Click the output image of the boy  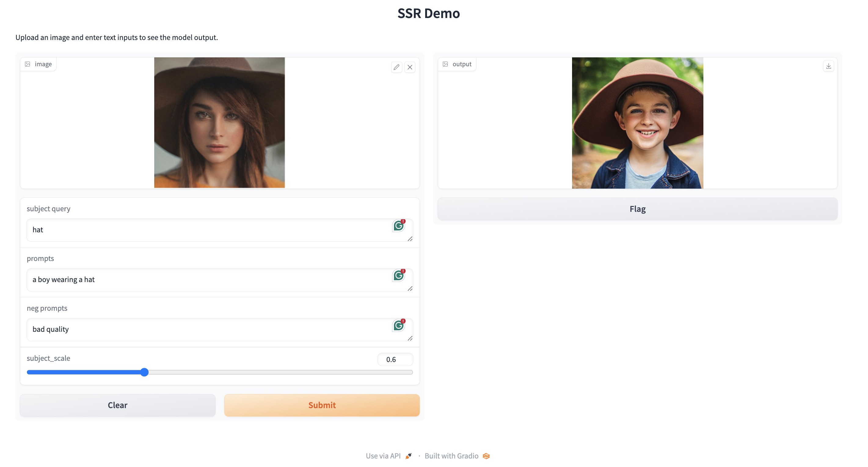637,123
